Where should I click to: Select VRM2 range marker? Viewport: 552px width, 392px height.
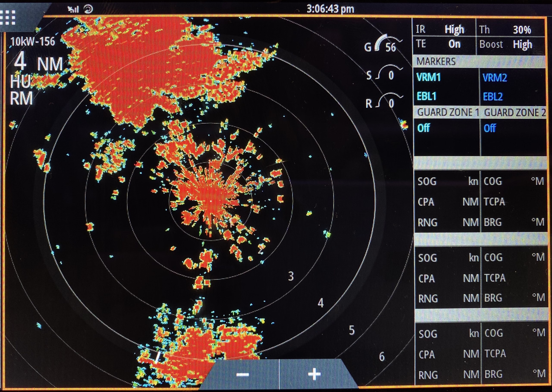[494, 78]
